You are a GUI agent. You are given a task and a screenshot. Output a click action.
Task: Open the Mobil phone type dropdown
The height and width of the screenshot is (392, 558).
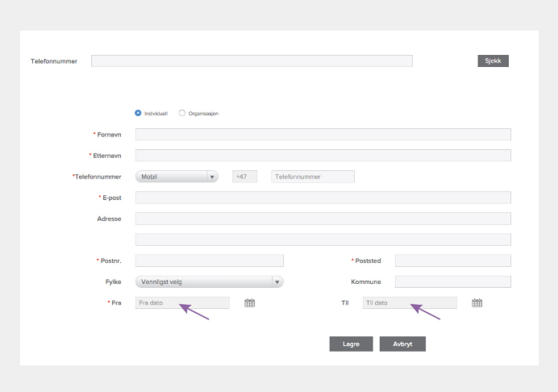tap(177, 177)
